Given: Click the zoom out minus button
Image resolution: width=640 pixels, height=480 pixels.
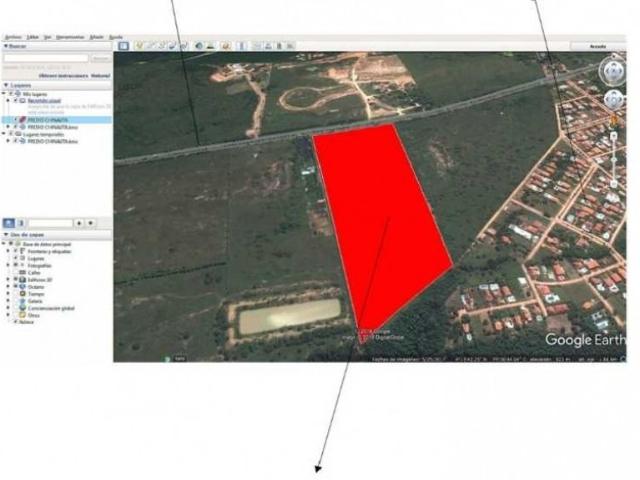Looking at the screenshot, I should [x=613, y=184].
